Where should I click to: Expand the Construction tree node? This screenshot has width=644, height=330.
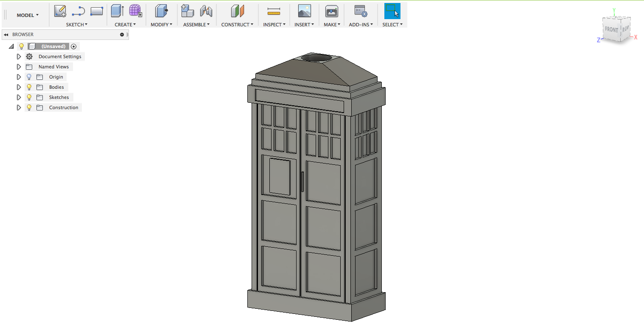coord(19,107)
